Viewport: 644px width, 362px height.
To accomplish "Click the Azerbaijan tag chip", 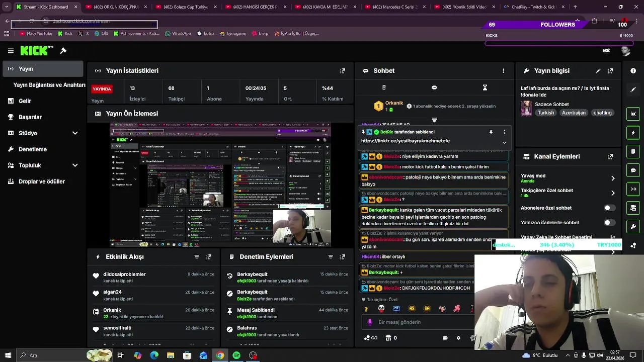I will 574,113.
